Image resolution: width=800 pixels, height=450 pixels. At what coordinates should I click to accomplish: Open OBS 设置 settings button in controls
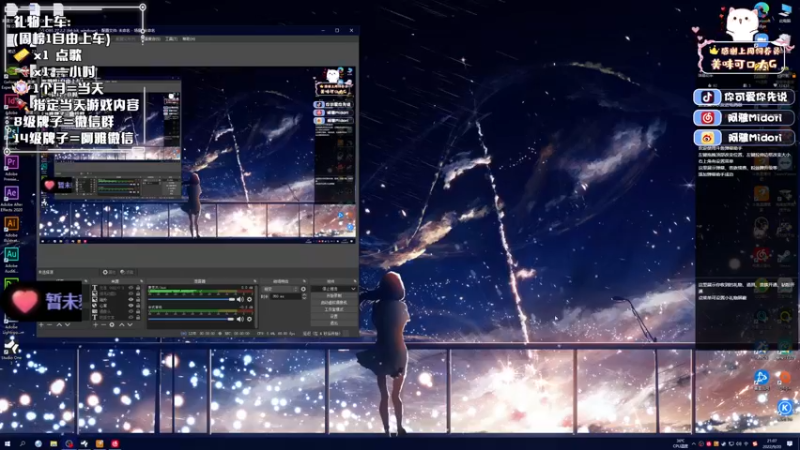click(x=334, y=316)
